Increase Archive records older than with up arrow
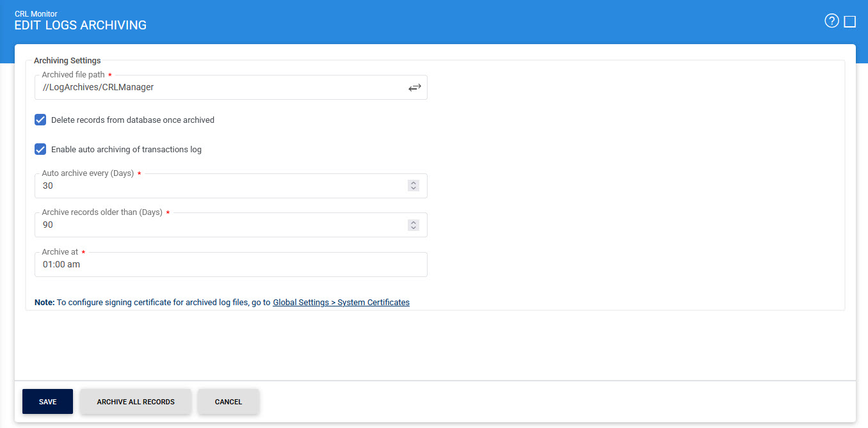868x428 pixels. pyautogui.click(x=414, y=222)
